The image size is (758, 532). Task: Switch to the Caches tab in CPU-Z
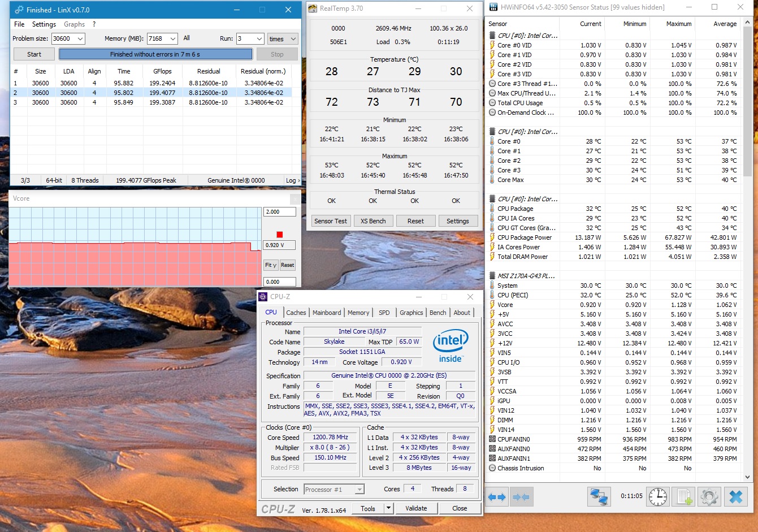click(296, 313)
